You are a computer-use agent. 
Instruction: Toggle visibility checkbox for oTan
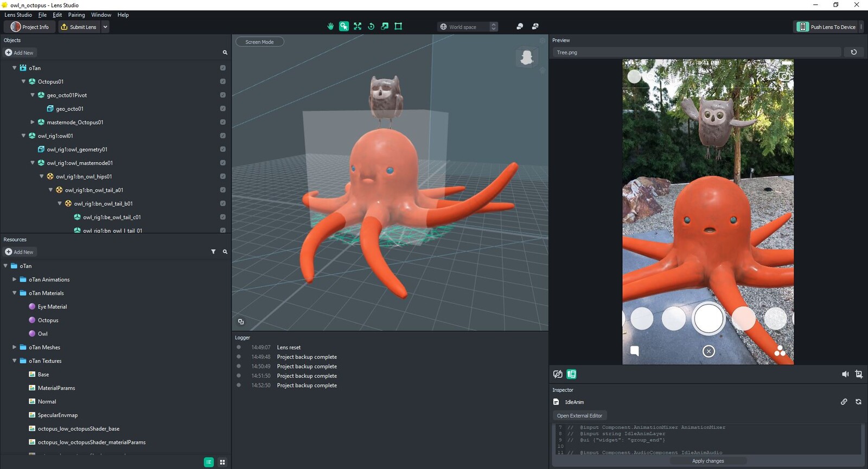222,68
